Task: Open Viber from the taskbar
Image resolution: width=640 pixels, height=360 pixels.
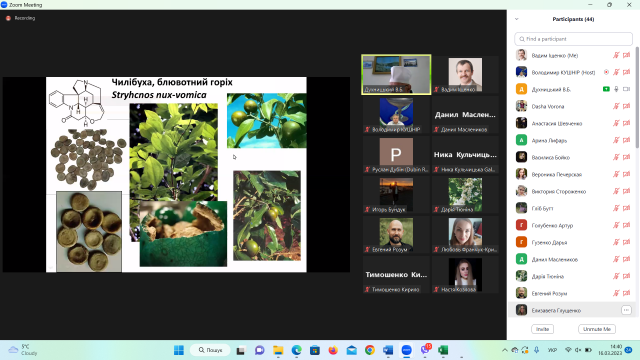Action: (x=425, y=350)
